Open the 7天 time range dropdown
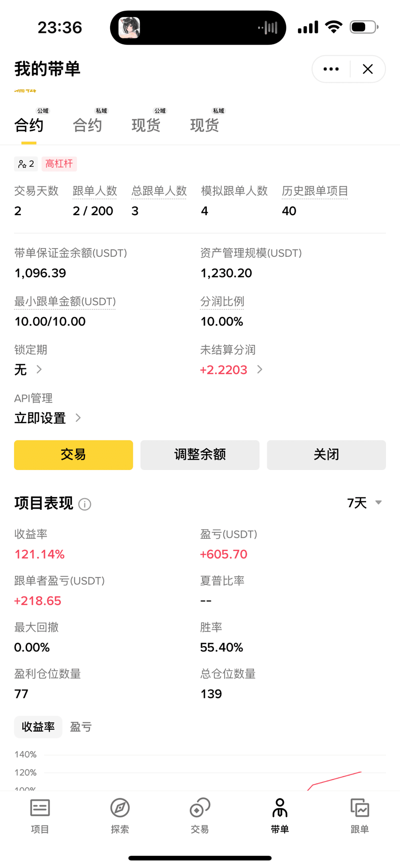Image resolution: width=400 pixels, height=868 pixels. (365, 503)
